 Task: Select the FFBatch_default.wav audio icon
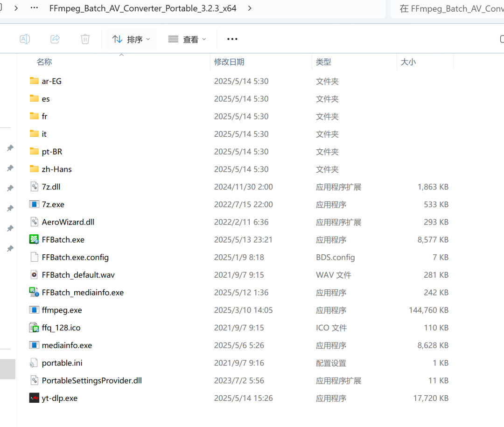coord(34,274)
